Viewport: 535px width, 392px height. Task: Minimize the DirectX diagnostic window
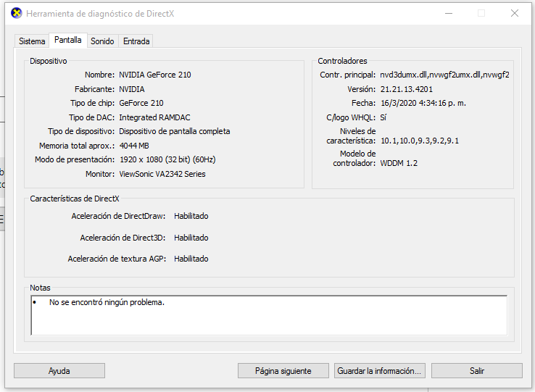tap(449, 13)
